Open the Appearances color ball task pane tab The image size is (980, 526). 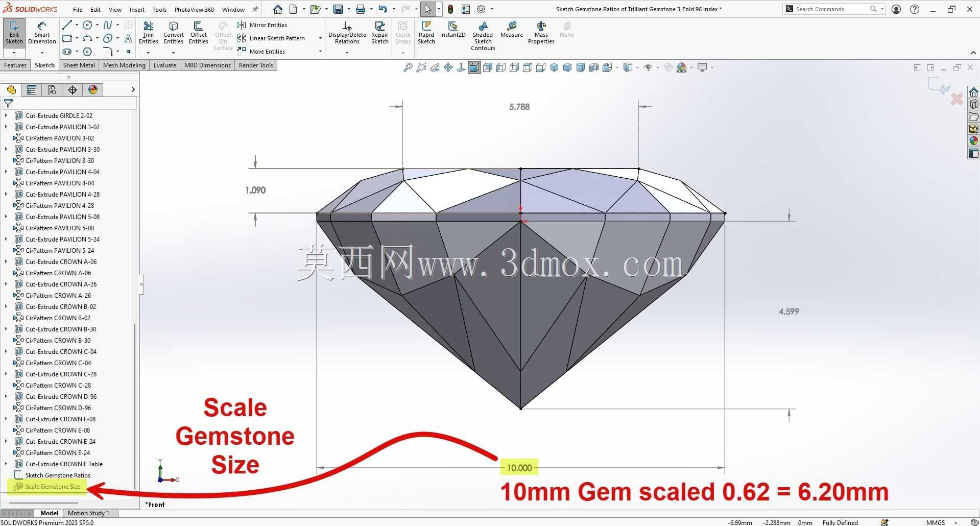tap(973, 140)
